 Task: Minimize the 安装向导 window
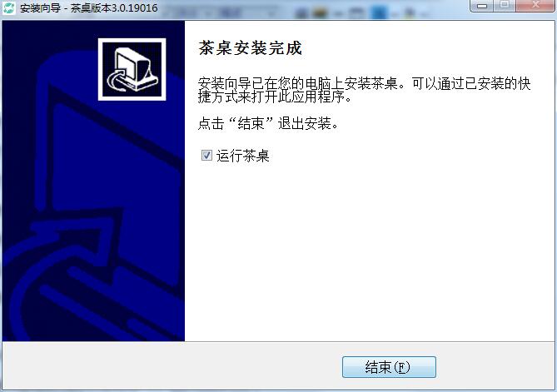coord(482,5)
